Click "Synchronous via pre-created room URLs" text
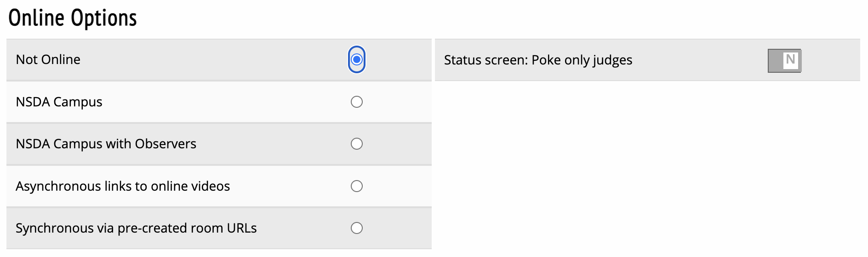The image size is (868, 257). [x=136, y=228]
